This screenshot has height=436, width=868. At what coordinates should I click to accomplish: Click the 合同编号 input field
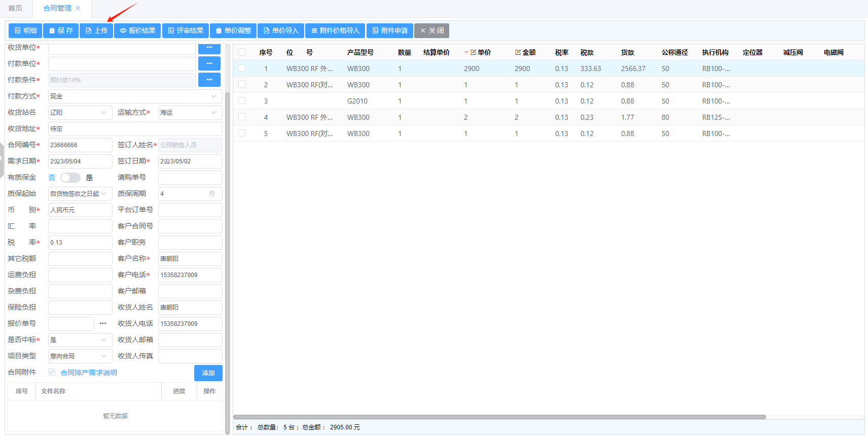(x=80, y=145)
